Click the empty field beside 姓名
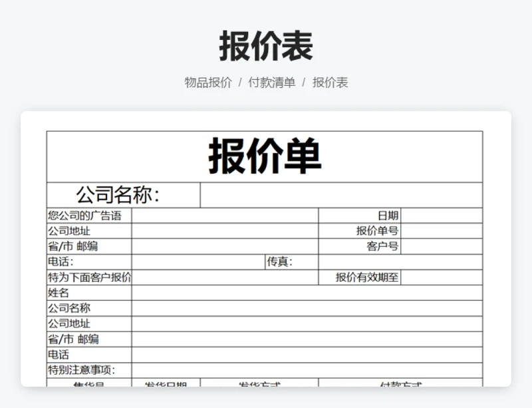Screen dimensions: 532x408 click(307, 293)
